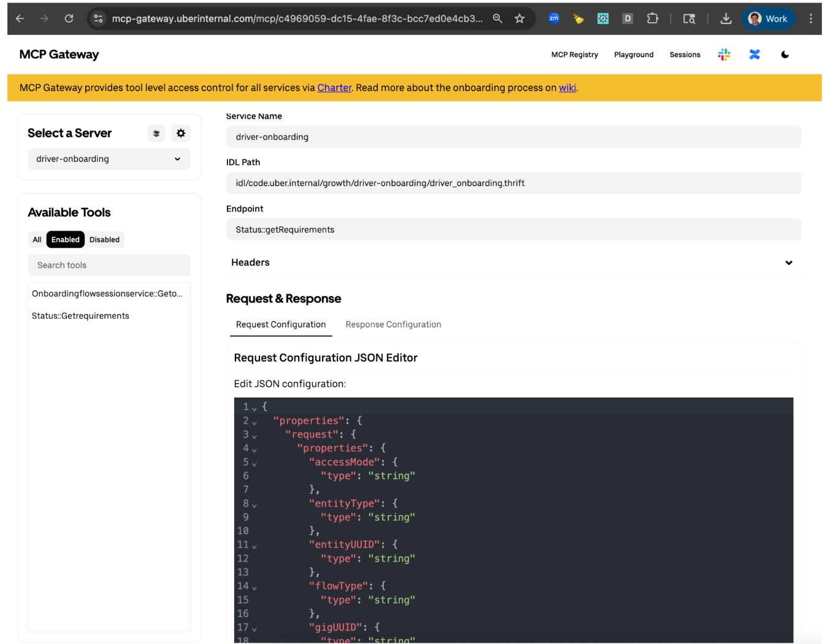Click the Search tools input field

109,265
